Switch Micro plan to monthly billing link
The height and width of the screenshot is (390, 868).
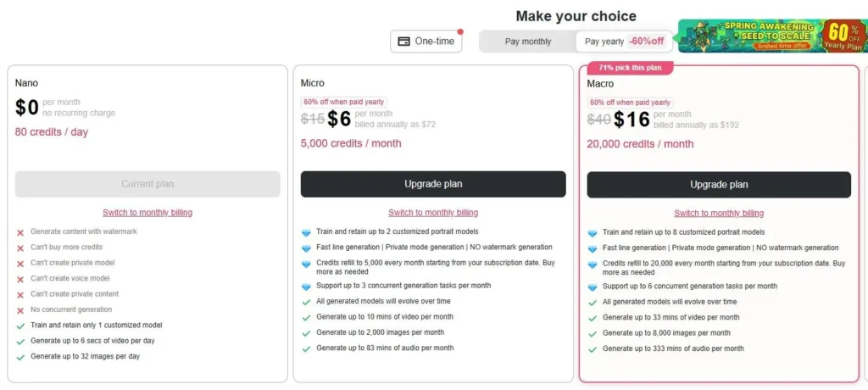coord(433,213)
